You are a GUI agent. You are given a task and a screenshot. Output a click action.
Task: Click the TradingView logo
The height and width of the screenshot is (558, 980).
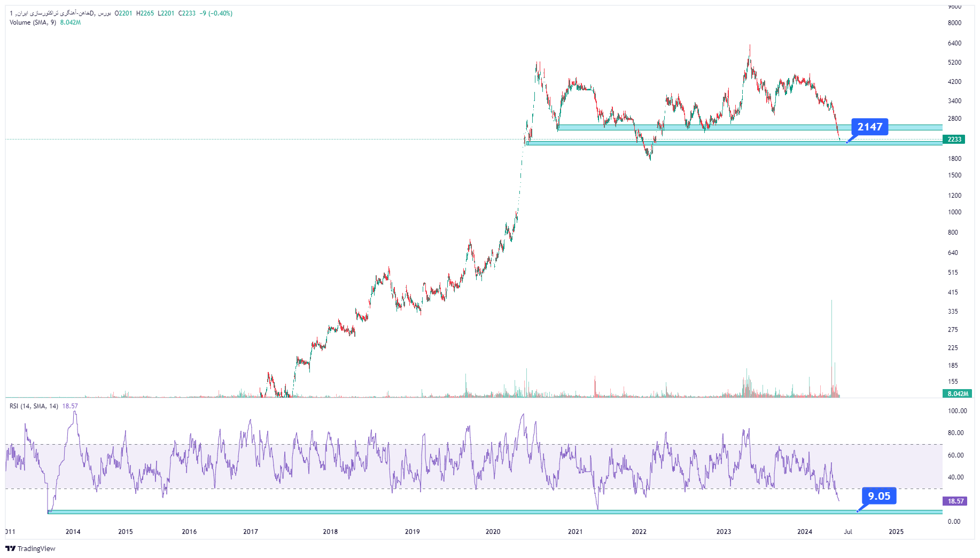coord(30,548)
